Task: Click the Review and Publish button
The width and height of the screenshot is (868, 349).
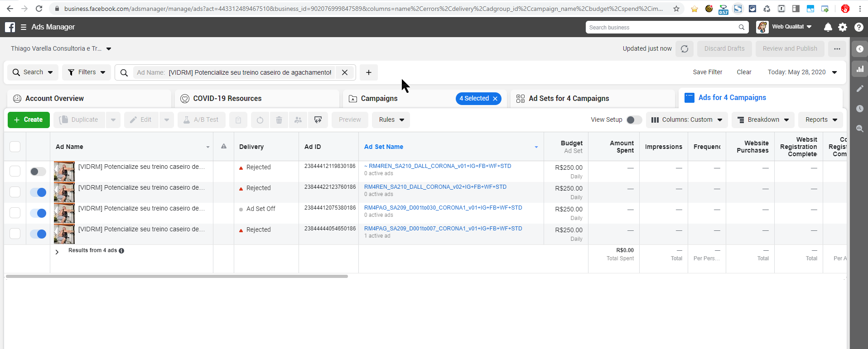Action: (x=790, y=49)
